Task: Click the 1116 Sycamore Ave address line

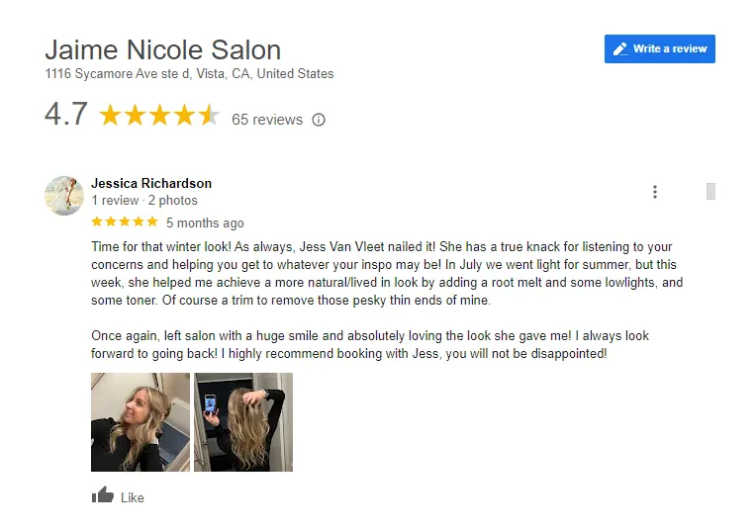Action: click(189, 74)
